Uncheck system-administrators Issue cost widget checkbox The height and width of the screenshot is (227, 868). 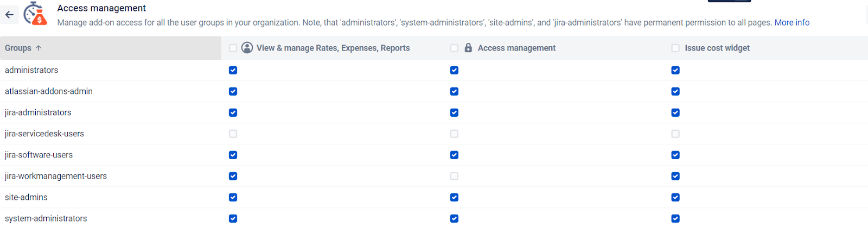point(675,218)
